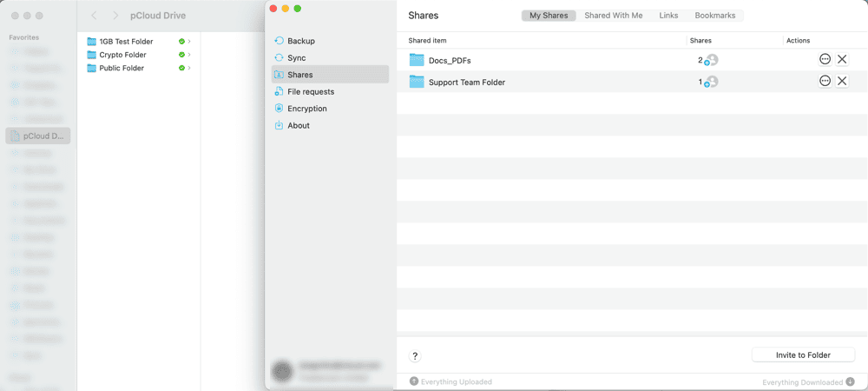This screenshot has width=868, height=391.
Task: Click the pCloud Drive Finder title
Action: point(158,16)
